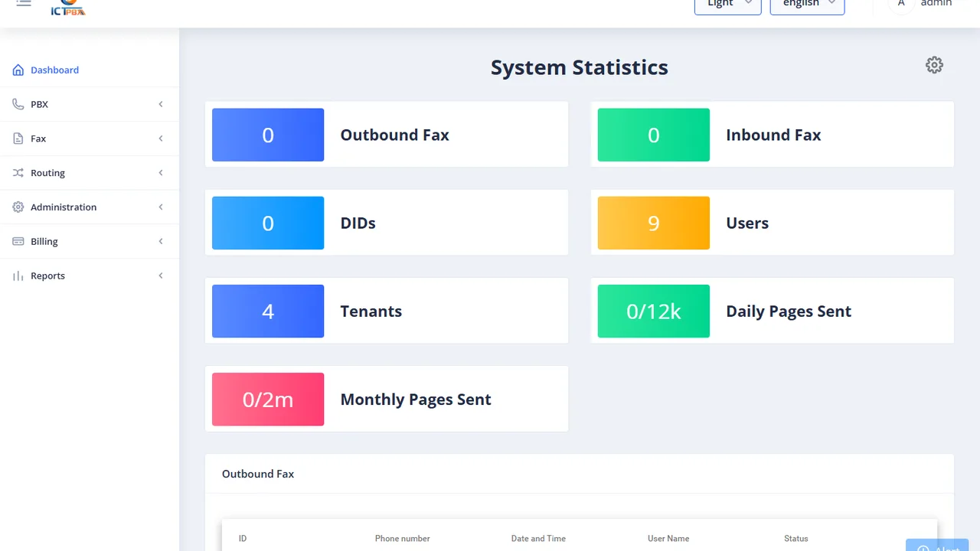980x551 pixels.
Task: Expand the Fax submenu chevron
Action: coord(161,139)
